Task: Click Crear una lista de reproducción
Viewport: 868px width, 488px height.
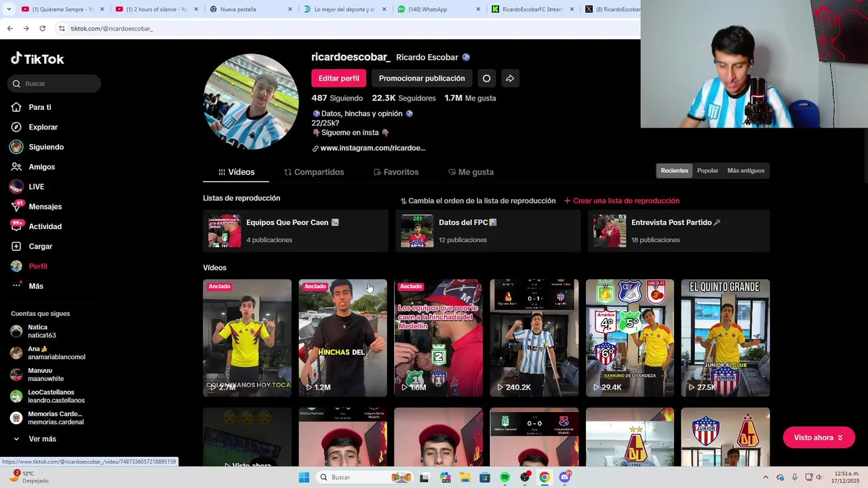Action: click(x=621, y=201)
